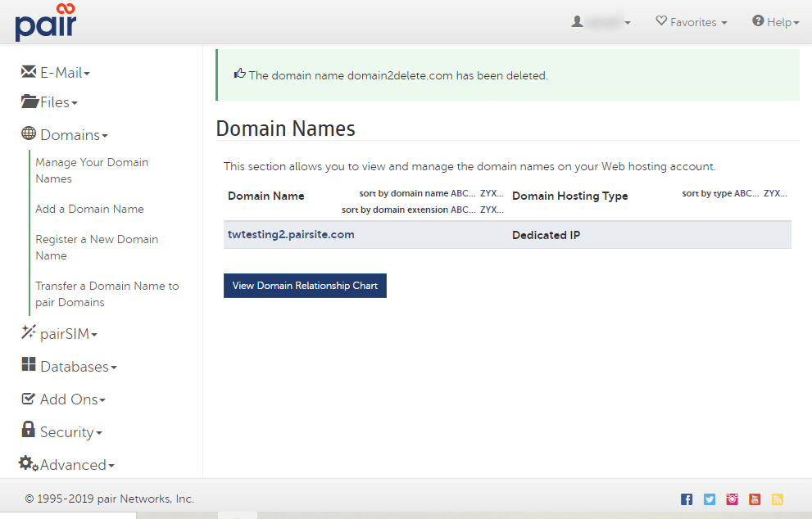Select Add a Domain Name
812x519 pixels.
[x=89, y=209]
